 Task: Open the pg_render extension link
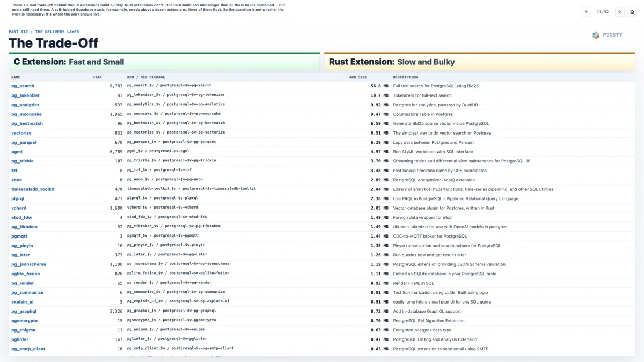(23, 283)
